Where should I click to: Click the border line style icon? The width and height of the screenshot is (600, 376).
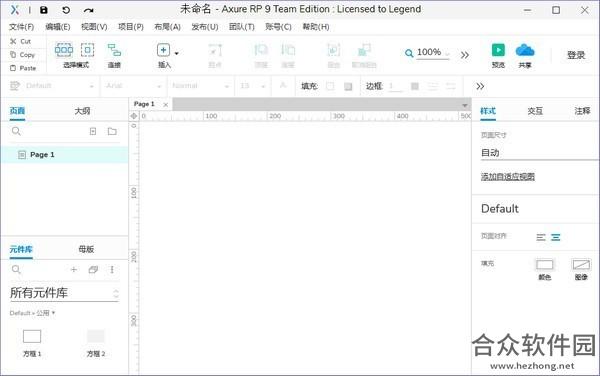pos(433,86)
